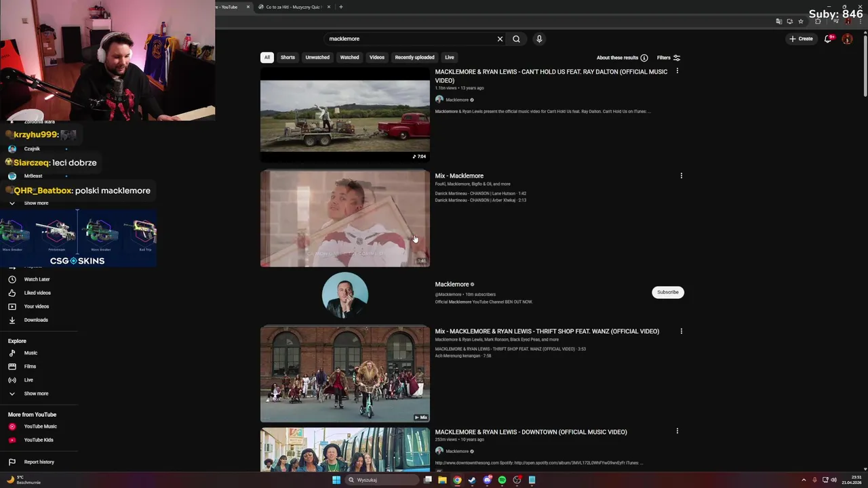Viewport: 868px width, 488px height.
Task: Open the Can't Hold Us video title
Action: (551, 76)
